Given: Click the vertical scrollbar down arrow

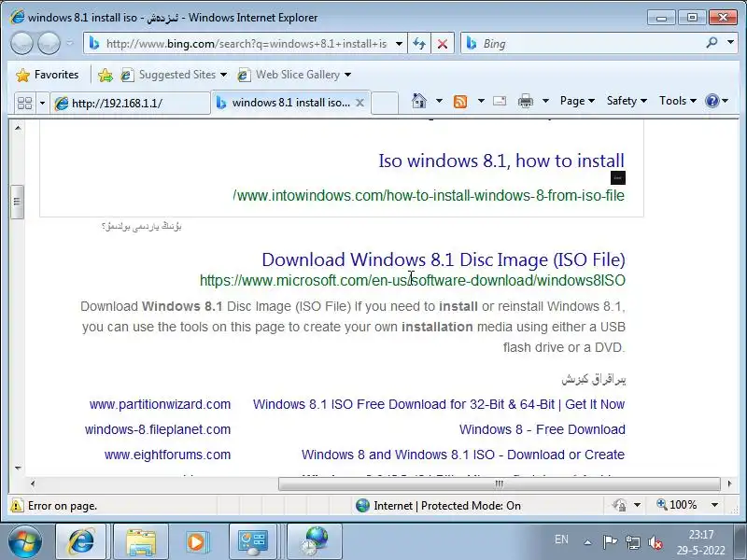Looking at the screenshot, I should 18,469.
